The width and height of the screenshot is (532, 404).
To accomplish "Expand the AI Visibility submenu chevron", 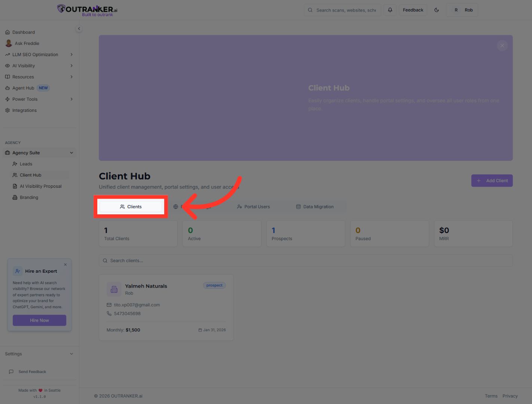I will (71, 66).
